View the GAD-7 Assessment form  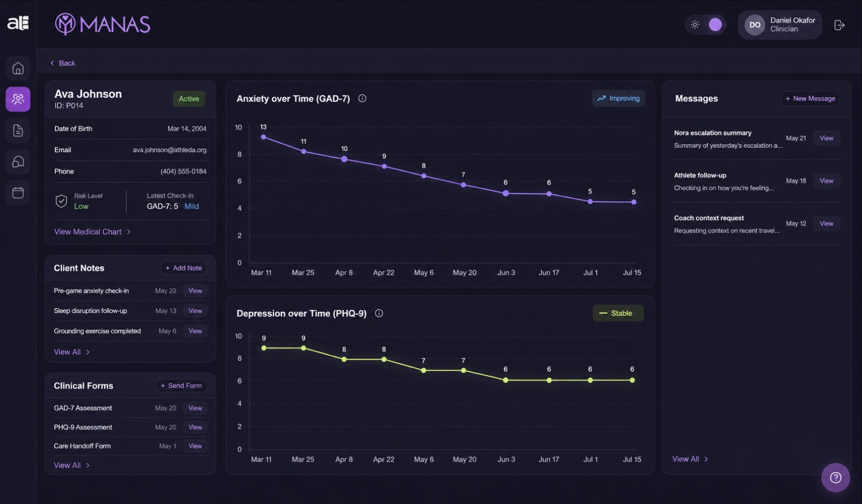[195, 408]
